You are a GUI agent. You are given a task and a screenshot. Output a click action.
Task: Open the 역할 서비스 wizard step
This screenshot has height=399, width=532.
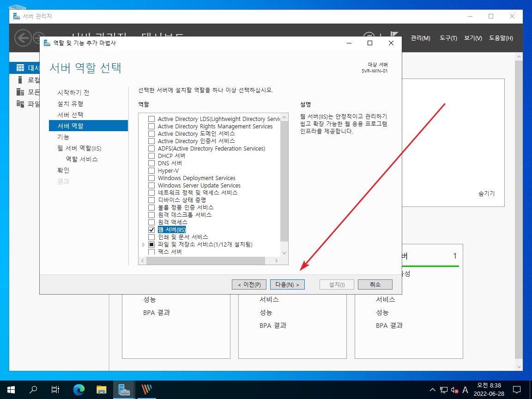point(82,159)
